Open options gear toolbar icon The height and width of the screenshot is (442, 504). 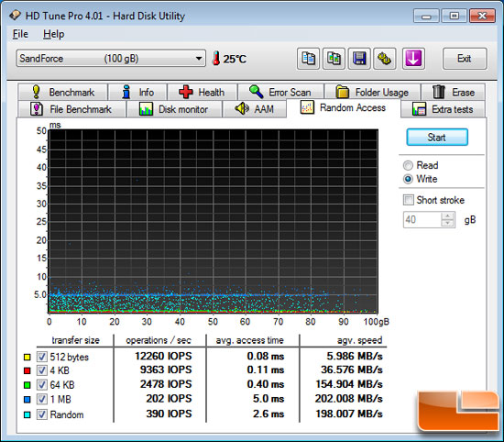[384, 59]
